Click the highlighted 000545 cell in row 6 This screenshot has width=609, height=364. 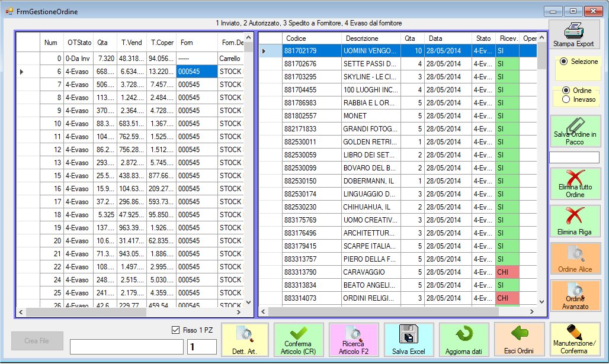click(197, 72)
